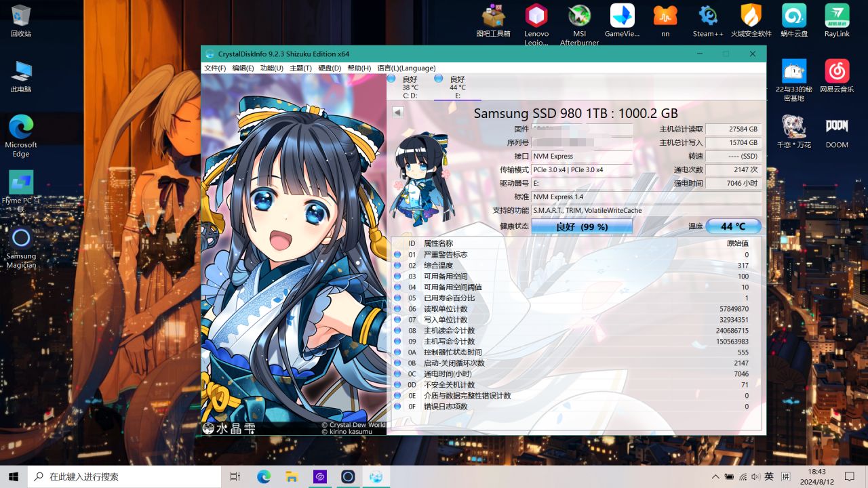Open the taskbar clock showing 18:43

(817, 476)
